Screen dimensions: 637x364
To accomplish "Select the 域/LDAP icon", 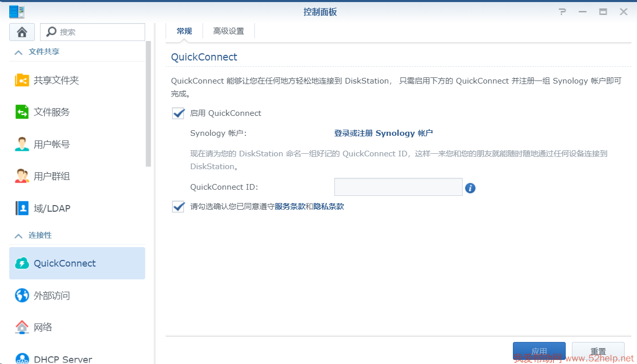I will pyautogui.click(x=22, y=208).
